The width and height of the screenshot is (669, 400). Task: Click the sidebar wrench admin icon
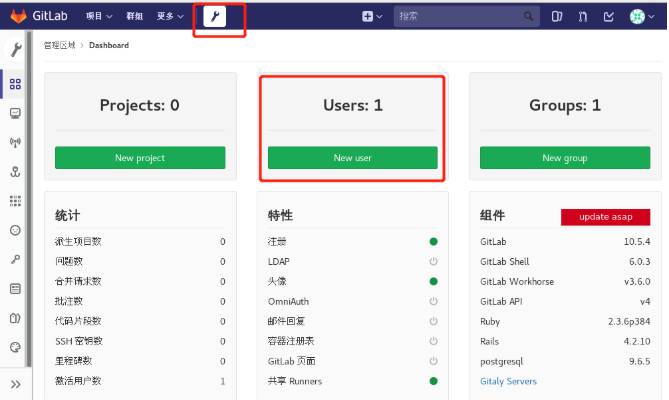(16, 49)
